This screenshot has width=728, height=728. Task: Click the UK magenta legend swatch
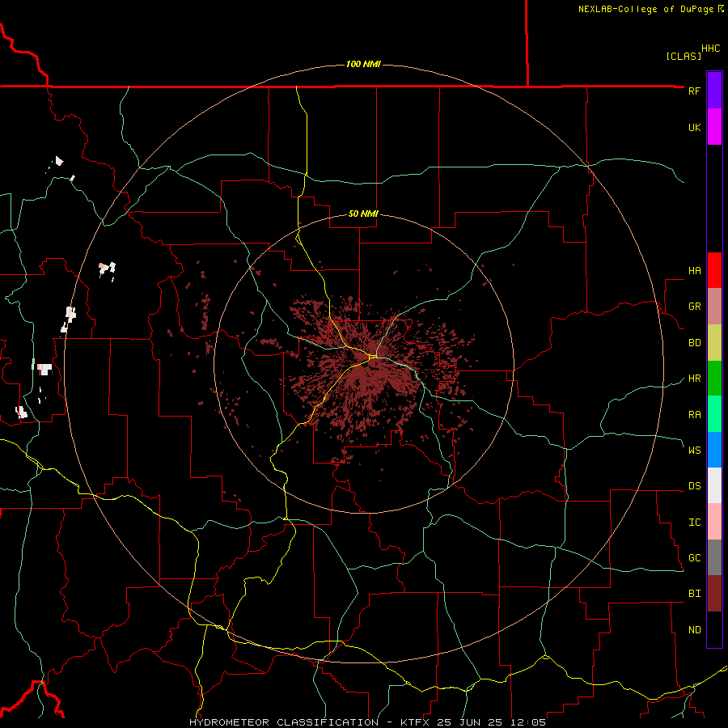click(714, 127)
